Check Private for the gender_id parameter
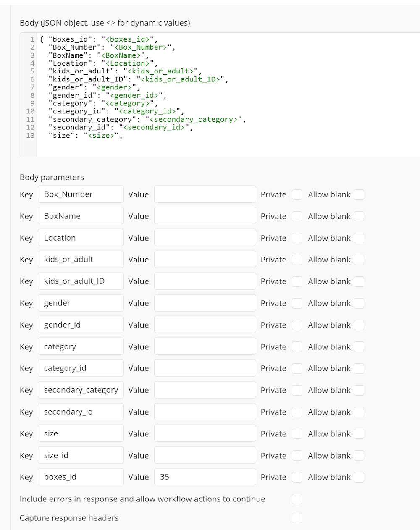Viewport: 420px width, 530px height. [297, 325]
